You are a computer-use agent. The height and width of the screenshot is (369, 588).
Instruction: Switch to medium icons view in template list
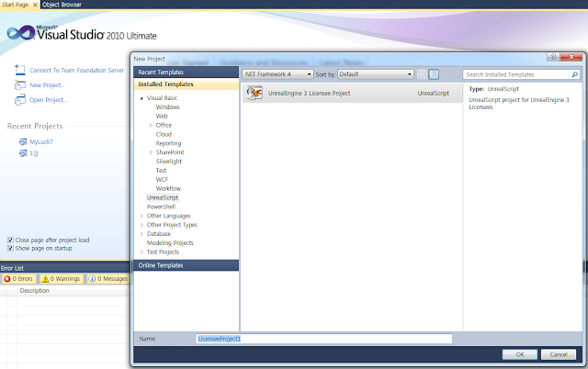click(x=434, y=74)
